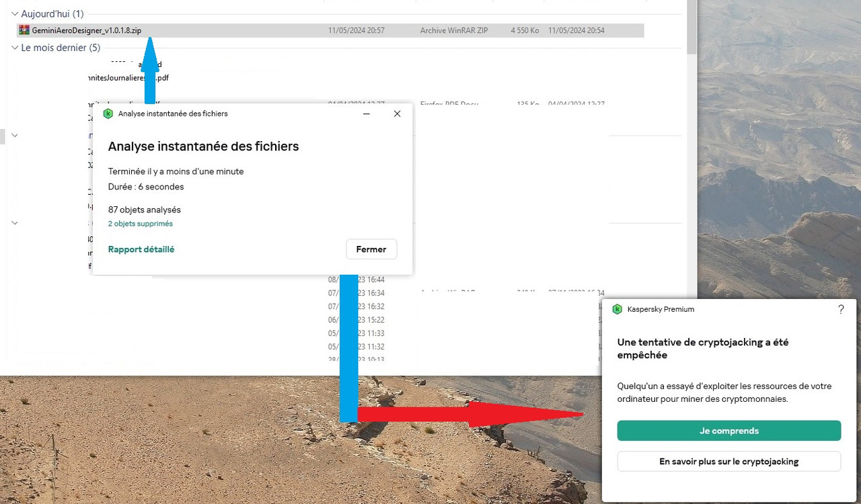View the 2 objets supprimés details
Image resolution: width=861 pixels, height=504 pixels.
tap(139, 222)
